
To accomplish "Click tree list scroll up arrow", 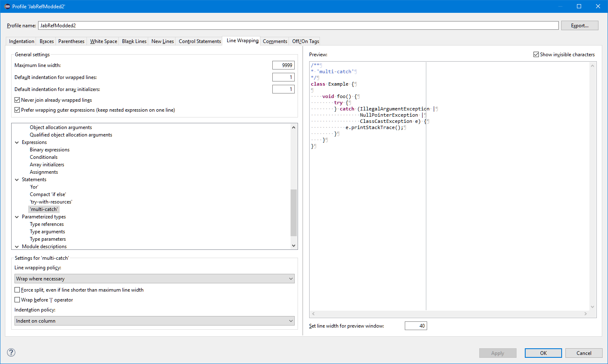I will 294,127.
